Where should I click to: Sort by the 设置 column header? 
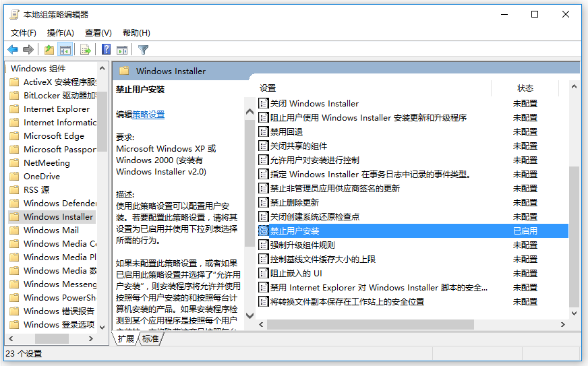tap(268, 88)
